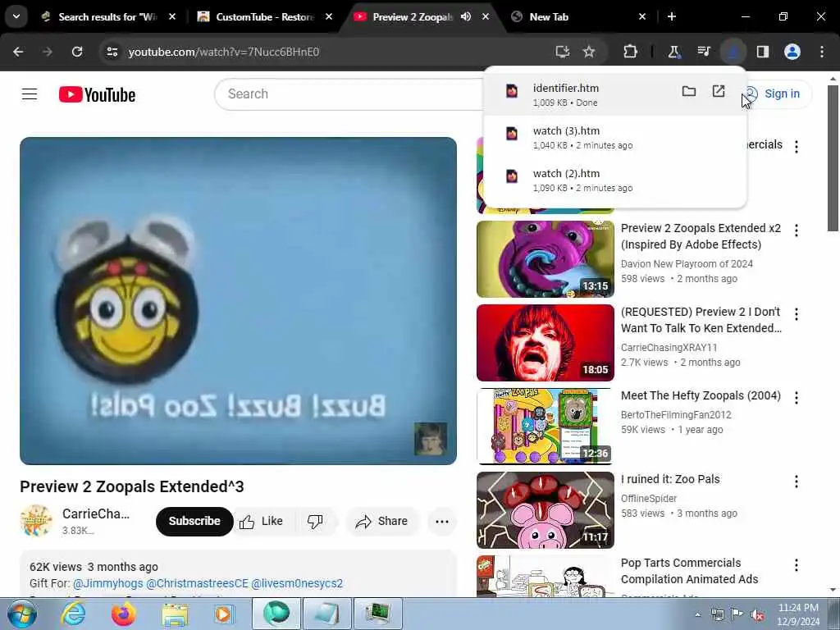The width and height of the screenshot is (840, 630).
Task: Open a new browser tab
Action: pyautogui.click(x=672, y=16)
